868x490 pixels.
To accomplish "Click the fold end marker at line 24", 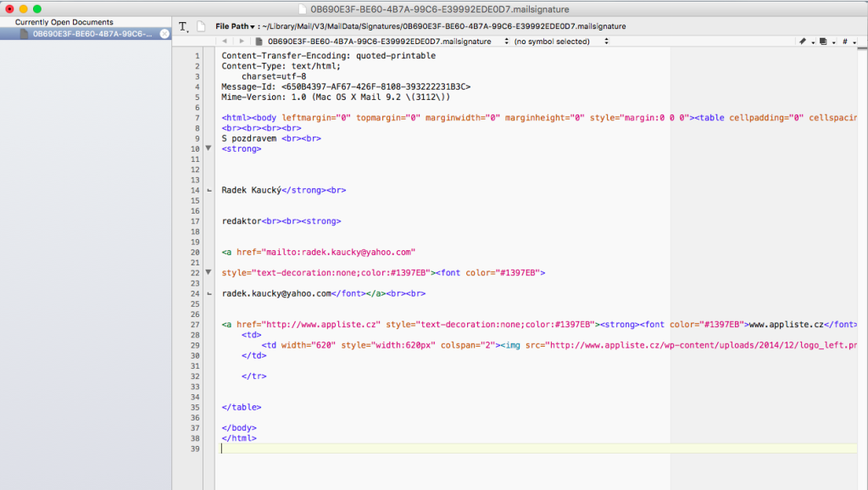I will (209, 293).
